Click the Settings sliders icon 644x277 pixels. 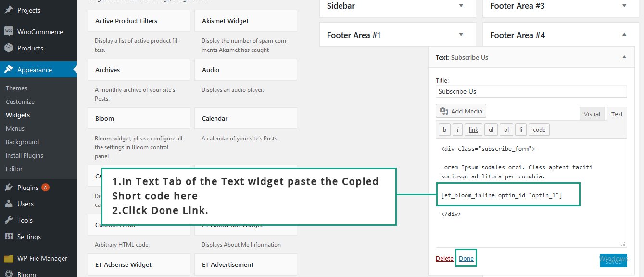pyautogui.click(x=9, y=237)
